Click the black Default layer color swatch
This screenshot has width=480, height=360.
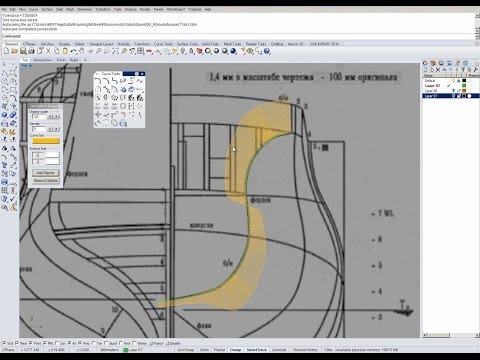coord(464,81)
